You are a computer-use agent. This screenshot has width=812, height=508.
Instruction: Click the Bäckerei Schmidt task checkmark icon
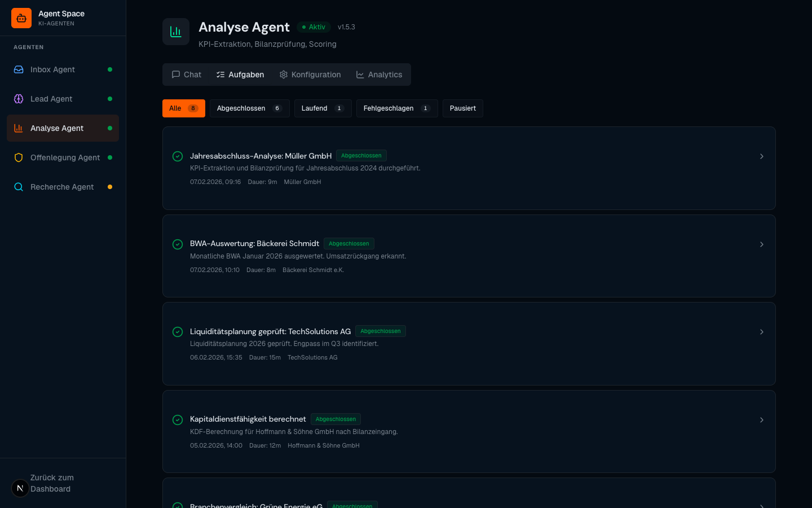pyautogui.click(x=178, y=244)
